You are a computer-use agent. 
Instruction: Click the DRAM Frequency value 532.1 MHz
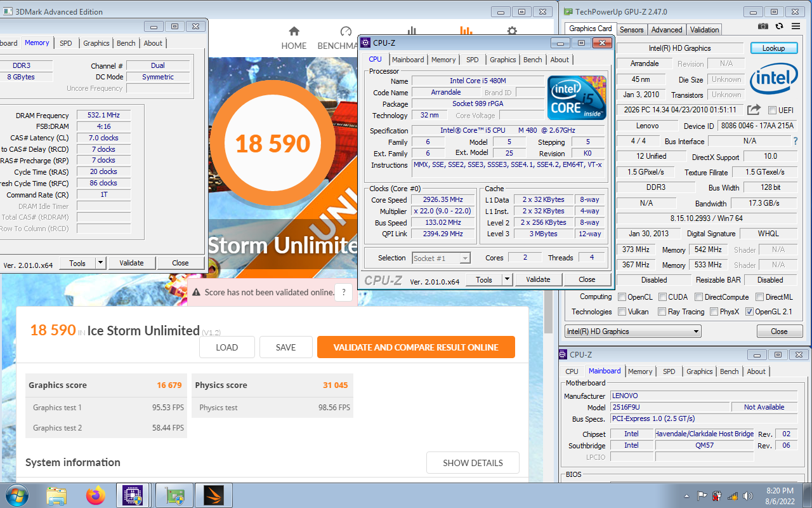tap(104, 116)
